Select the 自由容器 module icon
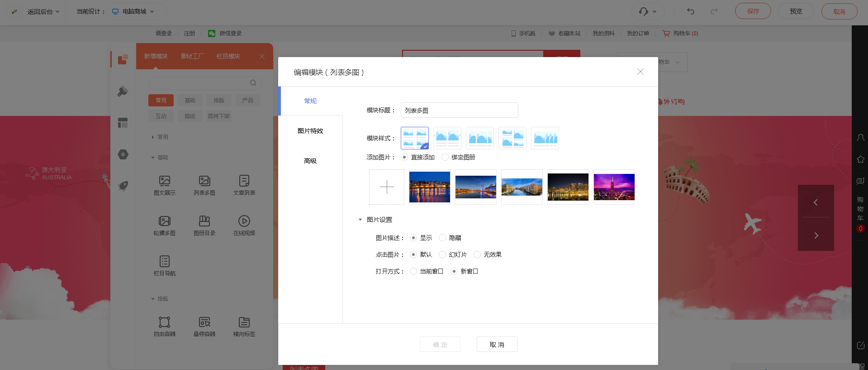Viewport: 868px width, 370px height. tap(165, 322)
